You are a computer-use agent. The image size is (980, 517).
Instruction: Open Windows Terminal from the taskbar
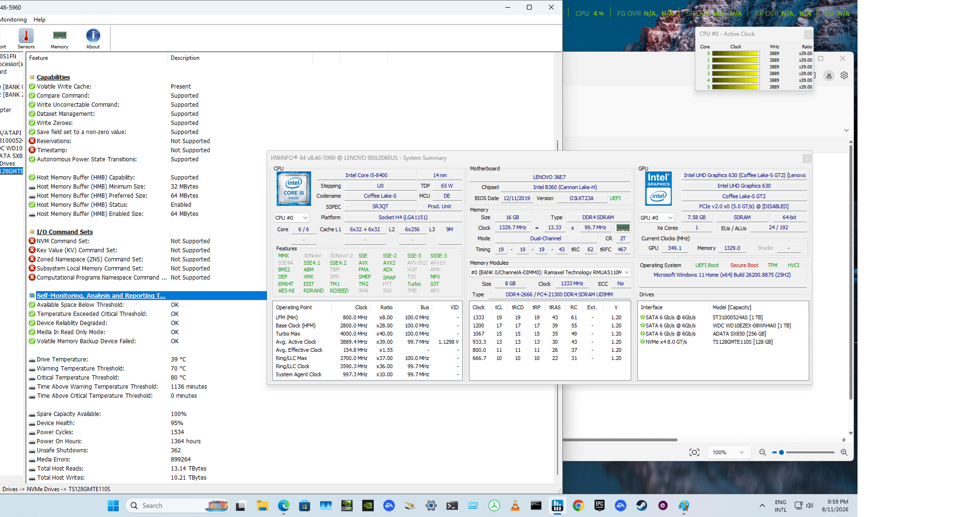[452, 506]
